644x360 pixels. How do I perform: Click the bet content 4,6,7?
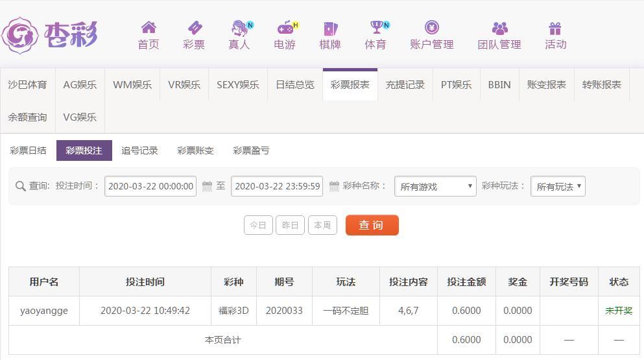click(408, 311)
